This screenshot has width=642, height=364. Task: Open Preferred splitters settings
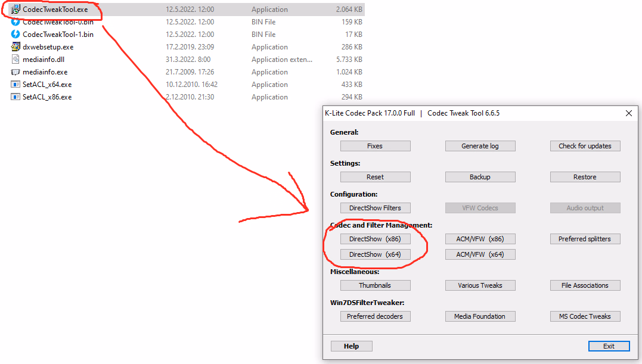coord(585,239)
